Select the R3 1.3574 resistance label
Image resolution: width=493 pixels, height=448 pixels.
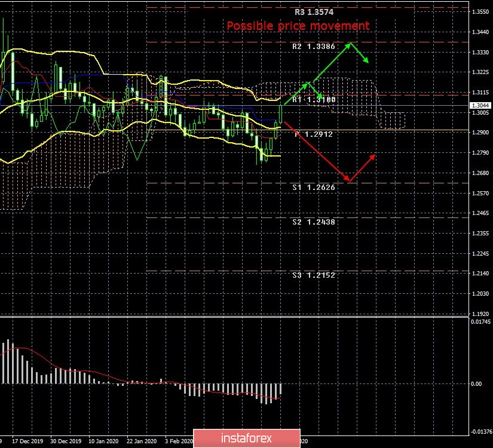(x=317, y=12)
